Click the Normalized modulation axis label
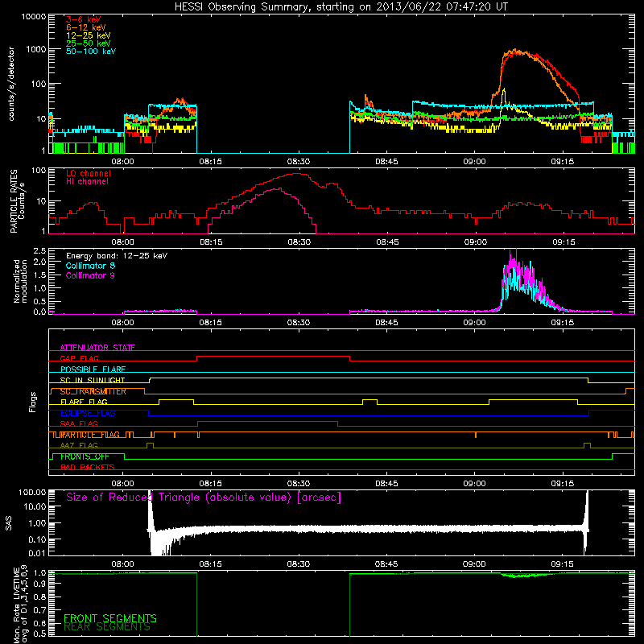Screen dimensions: 644x644 [20, 281]
